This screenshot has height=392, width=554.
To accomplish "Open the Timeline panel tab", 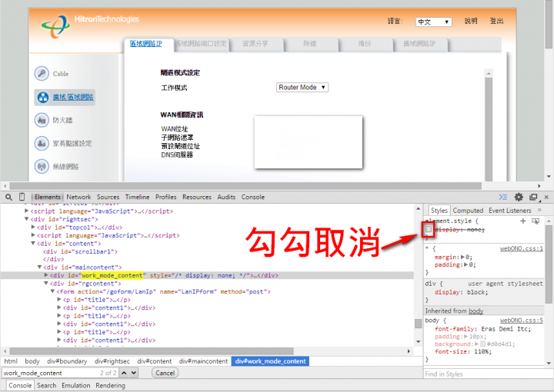I will pyautogui.click(x=137, y=197).
